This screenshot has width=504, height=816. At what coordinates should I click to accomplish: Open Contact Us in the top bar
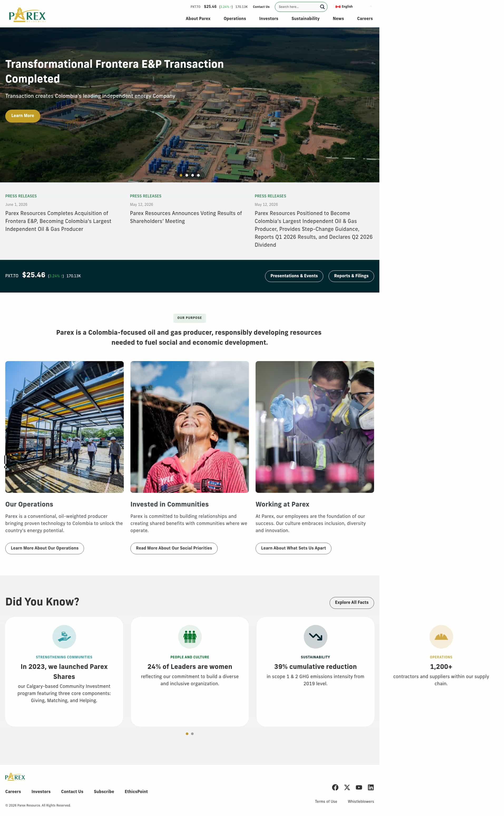click(261, 7)
